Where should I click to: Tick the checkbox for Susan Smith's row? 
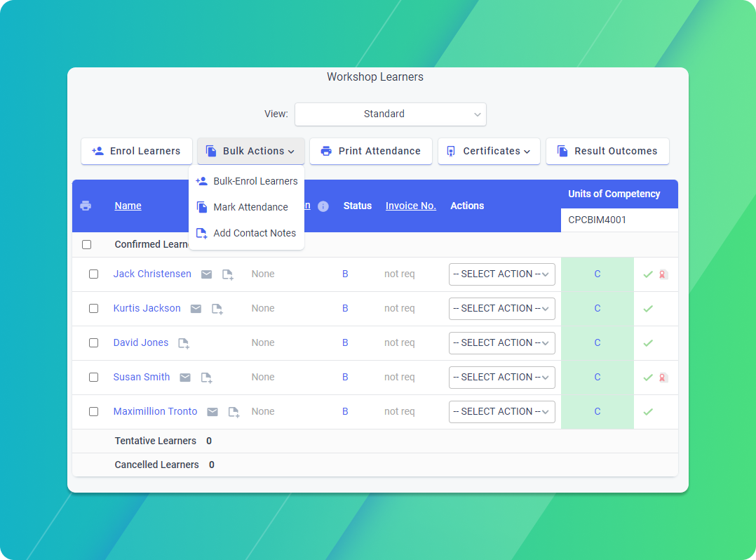93,377
